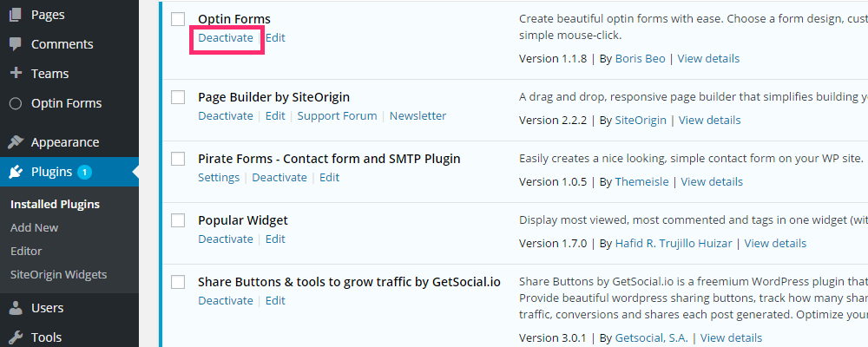Deactivate the Optin Forms plugin
Viewport: 868px width, 347px height.
[226, 38]
